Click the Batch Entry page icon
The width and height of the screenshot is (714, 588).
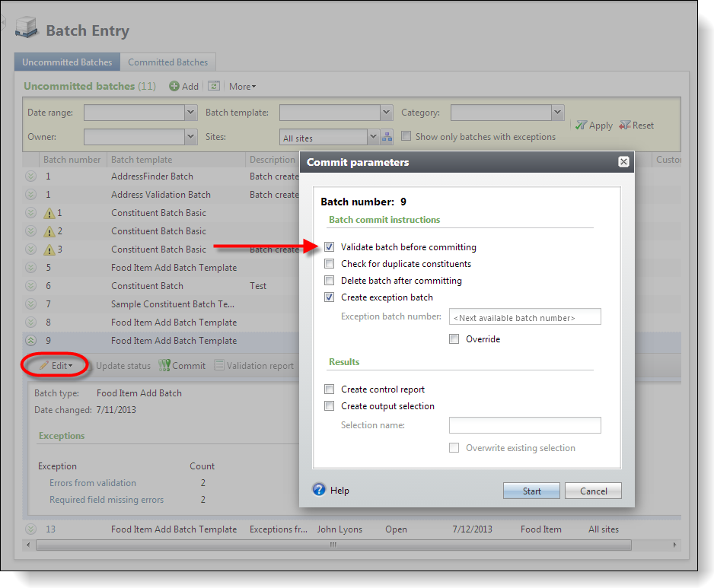pyautogui.click(x=27, y=27)
